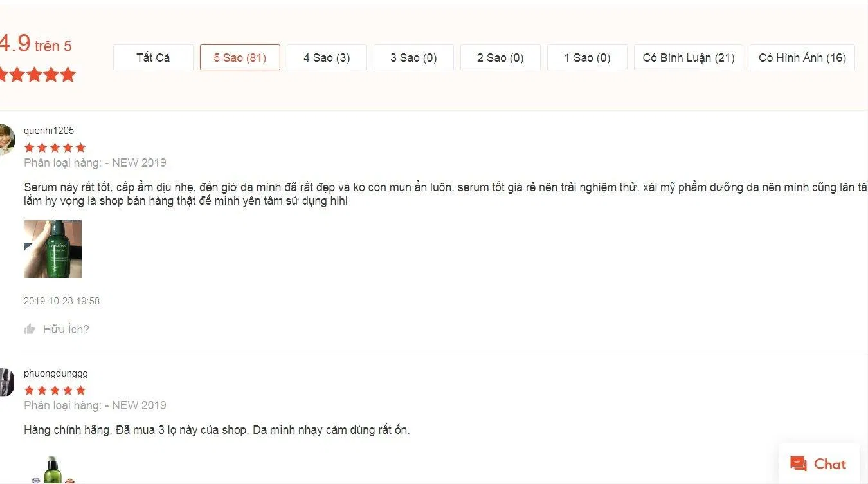868x484 pixels.
Task: Select the '1 Sao (0)' filter
Action: [x=587, y=57]
